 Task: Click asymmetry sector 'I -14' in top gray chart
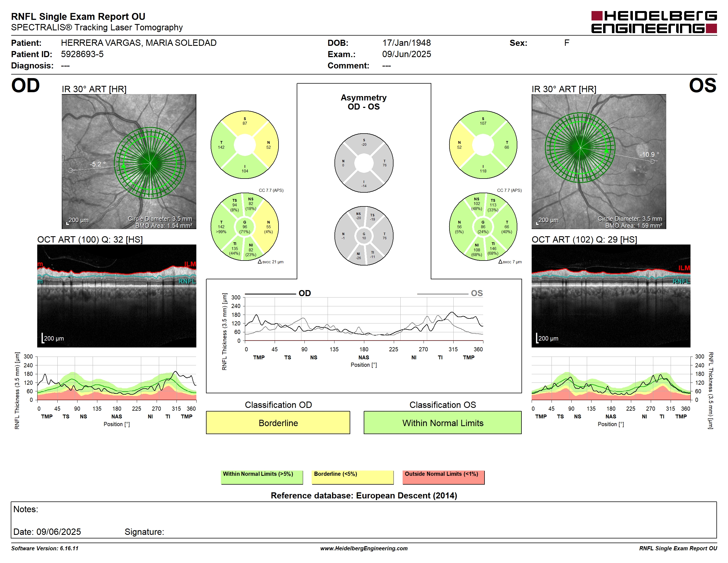point(364,184)
